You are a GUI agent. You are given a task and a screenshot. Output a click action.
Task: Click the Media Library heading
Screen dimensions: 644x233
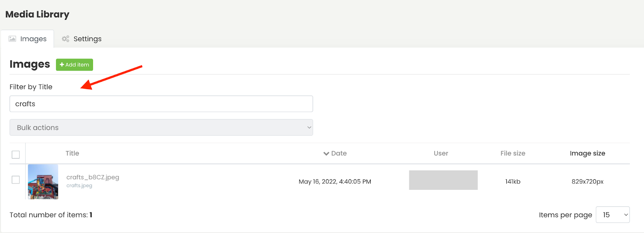pos(37,15)
